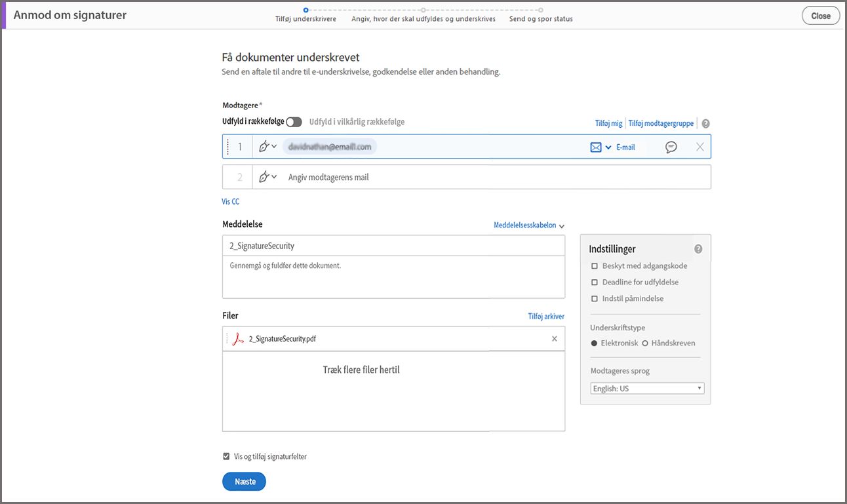847x504 pixels.
Task: Remove 2_SignatureSecurity.pdf file with X
Action: (x=555, y=339)
